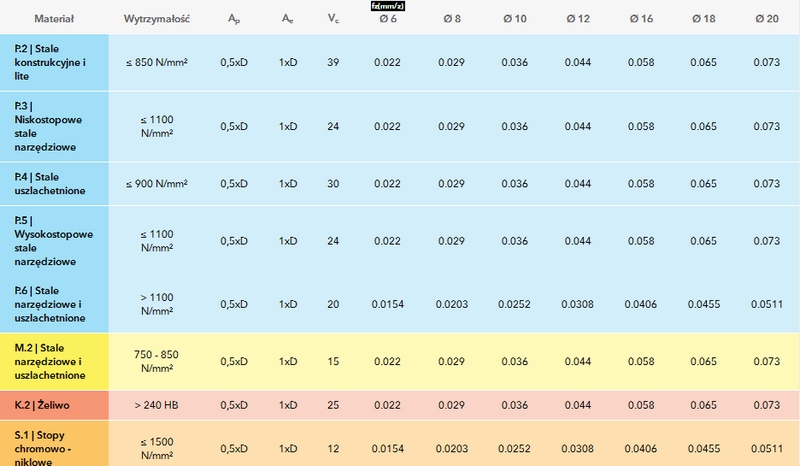Click the Ø 20 column header
Image resolution: width=800 pixels, height=466 pixels.
click(765, 20)
